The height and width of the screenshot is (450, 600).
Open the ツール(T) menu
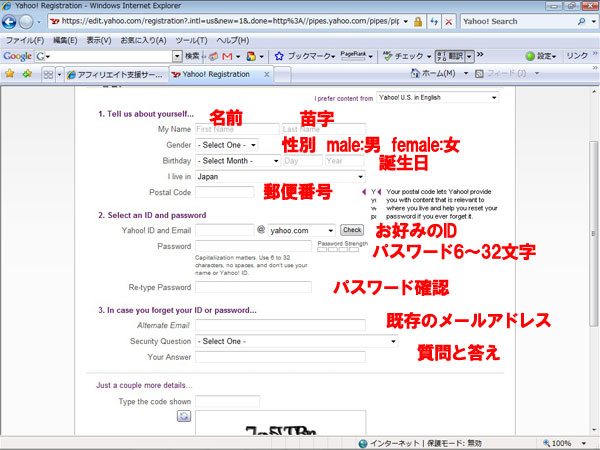click(191, 40)
